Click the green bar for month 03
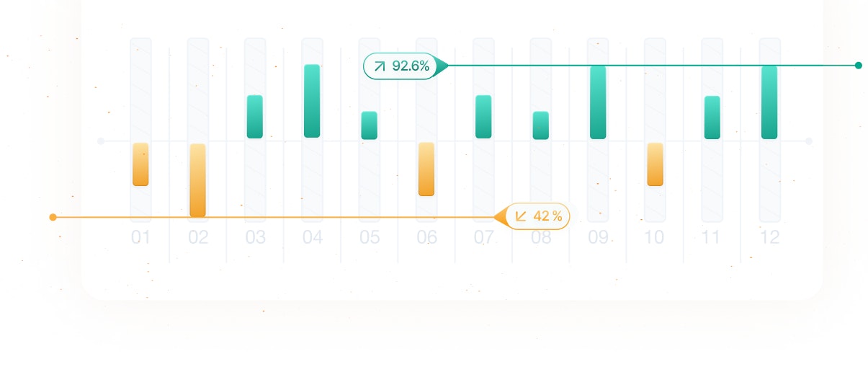The width and height of the screenshot is (868, 385). tap(255, 117)
